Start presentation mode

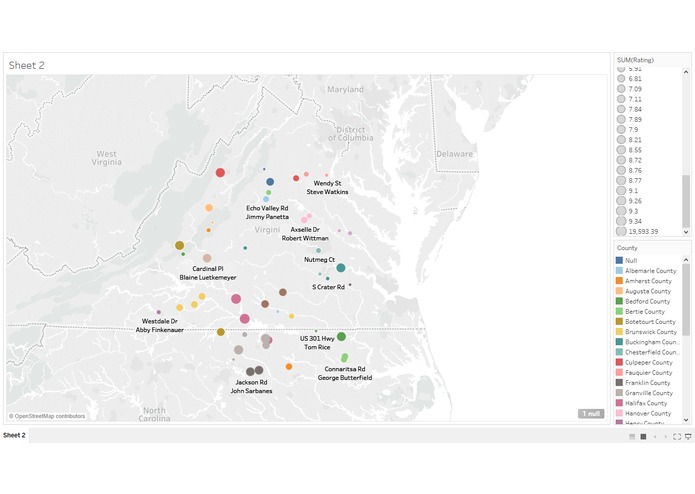688,437
